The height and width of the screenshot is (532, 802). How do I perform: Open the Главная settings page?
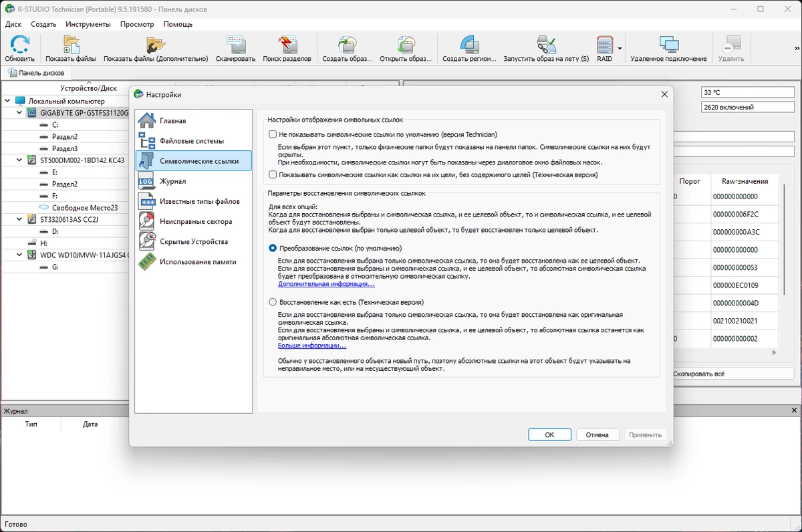[x=194, y=121]
